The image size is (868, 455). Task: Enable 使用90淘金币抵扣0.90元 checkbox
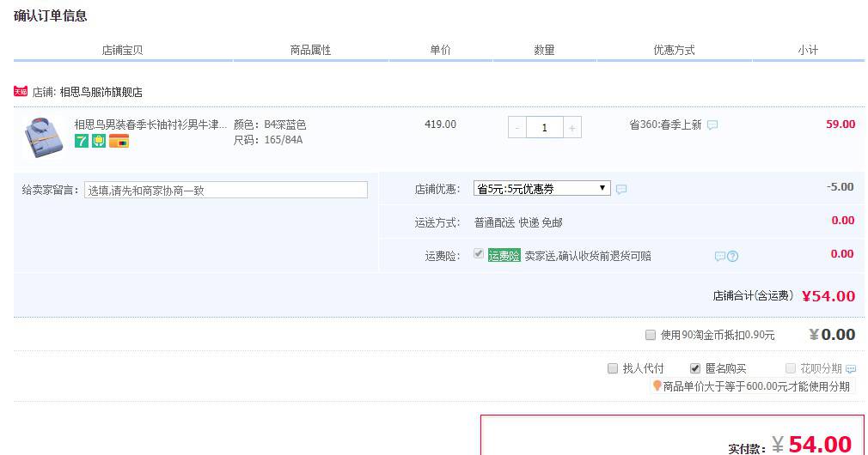pos(651,335)
